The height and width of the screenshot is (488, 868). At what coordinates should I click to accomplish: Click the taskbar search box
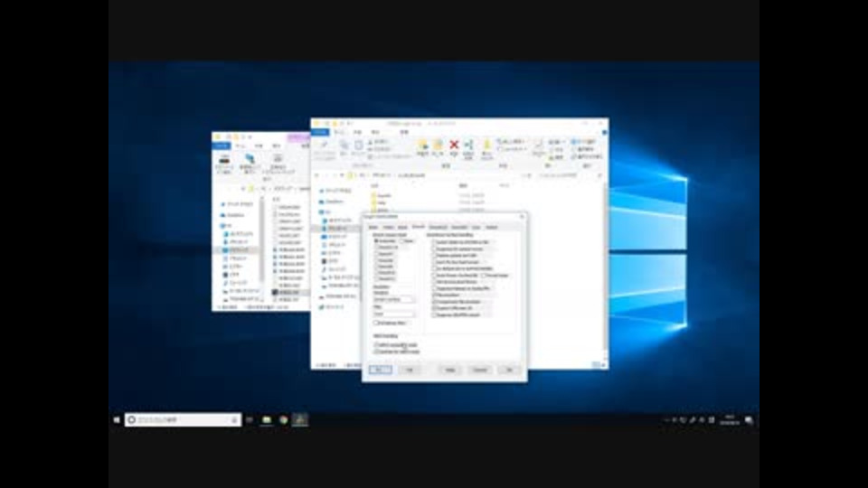coord(184,420)
